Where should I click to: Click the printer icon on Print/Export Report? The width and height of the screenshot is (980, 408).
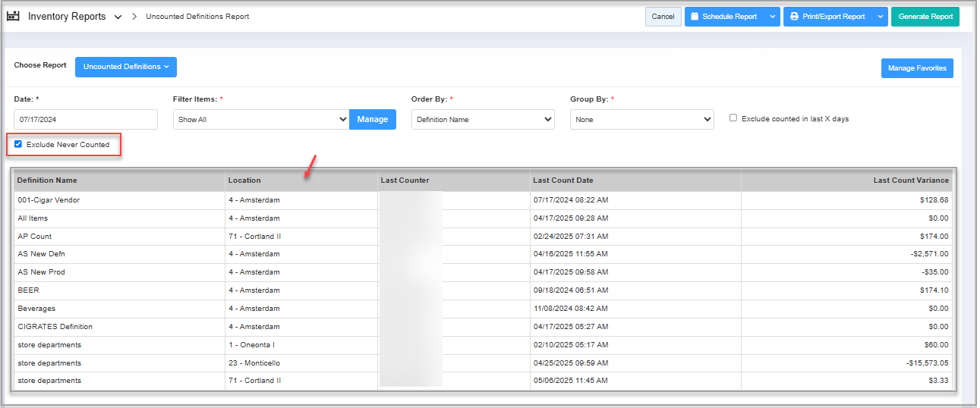(x=794, y=17)
